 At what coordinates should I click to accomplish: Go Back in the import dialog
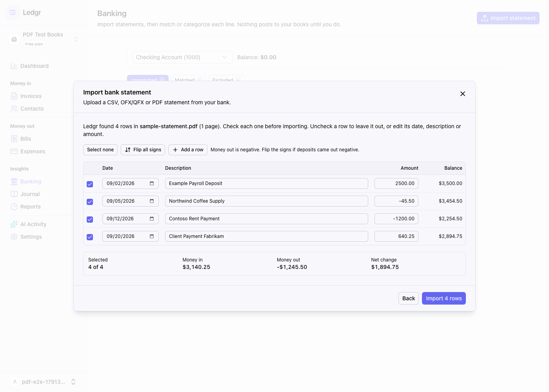[409, 298]
